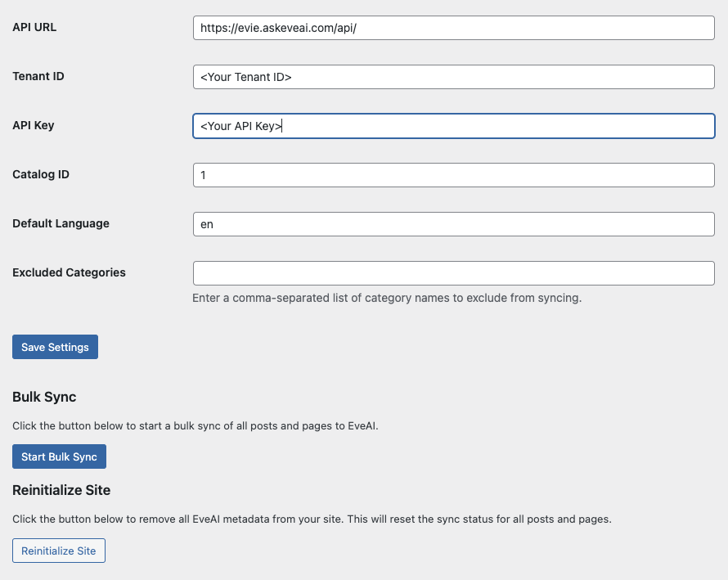The height and width of the screenshot is (580, 728).
Task: Click the Bulk Sync section heading
Action: point(44,397)
